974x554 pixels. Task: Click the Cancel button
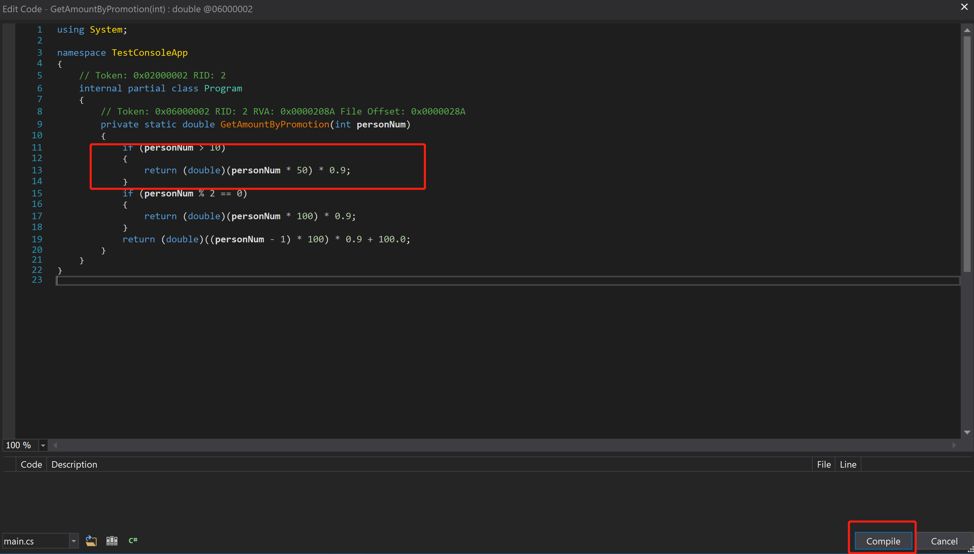[x=943, y=541]
